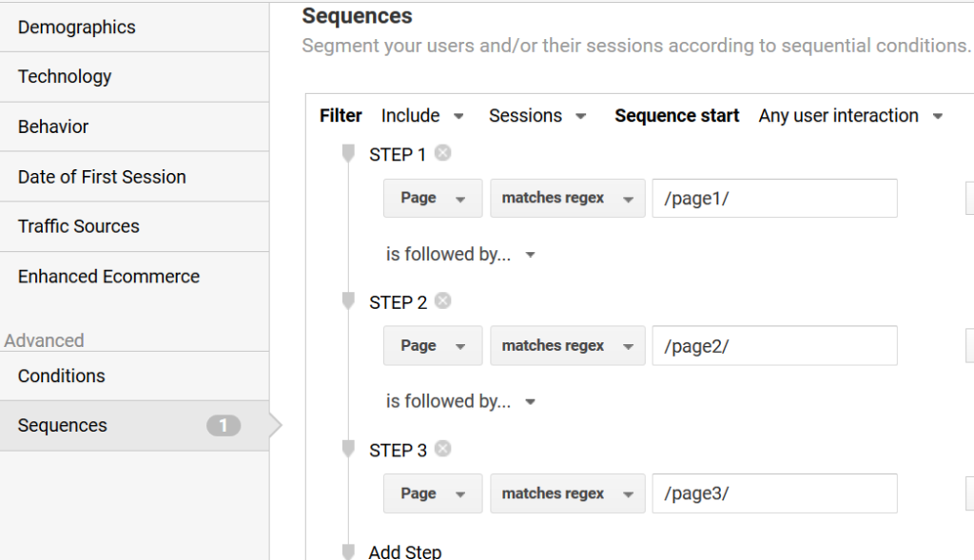
Task: Open the Sessions scope dropdown
Action: [x=536, y=115]
